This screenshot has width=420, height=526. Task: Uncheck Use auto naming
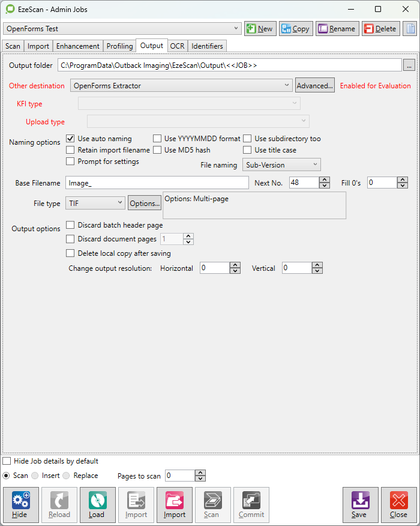click(x=71, y=139)
